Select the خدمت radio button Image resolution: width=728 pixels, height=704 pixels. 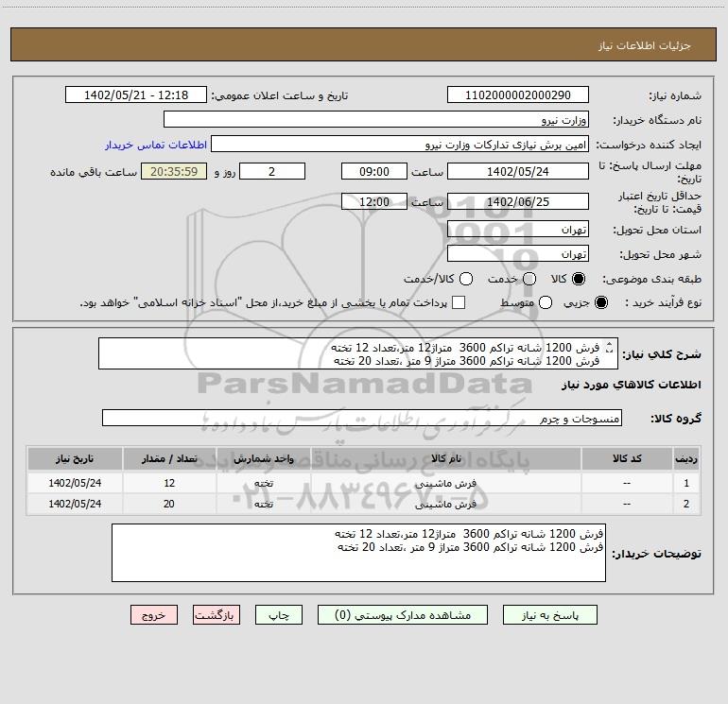pos(529,279)
